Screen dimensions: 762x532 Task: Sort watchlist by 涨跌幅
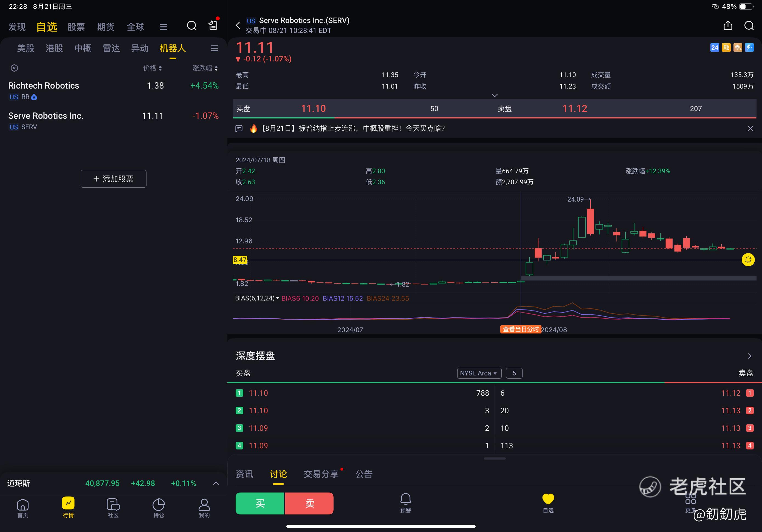tap(205, 68)
